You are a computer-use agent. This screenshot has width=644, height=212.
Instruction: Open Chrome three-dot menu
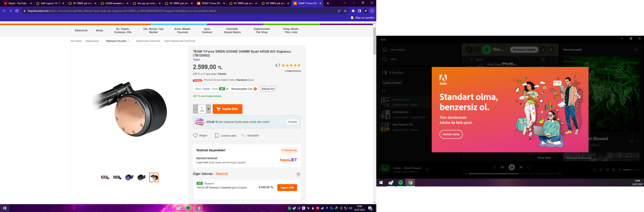(x=372, y=11)
